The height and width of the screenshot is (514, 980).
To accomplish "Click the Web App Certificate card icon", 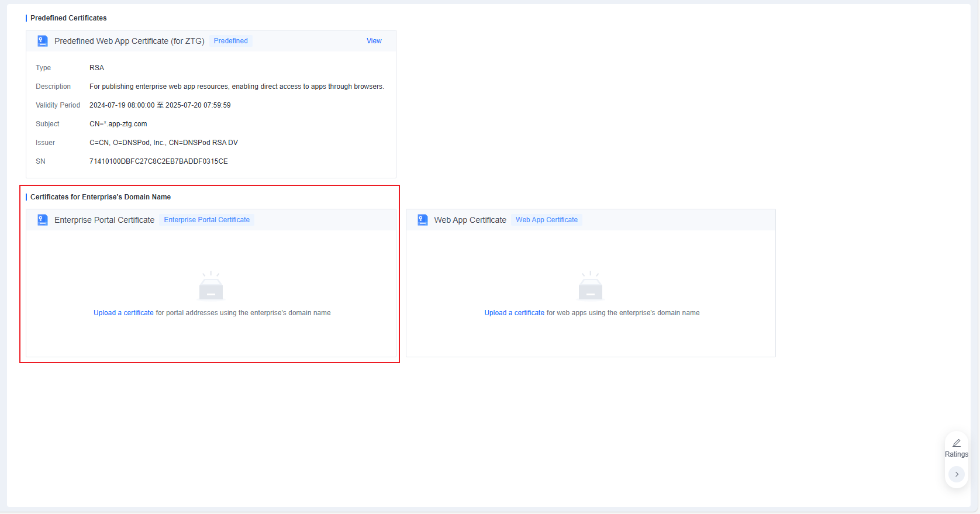I will [423, 220].
